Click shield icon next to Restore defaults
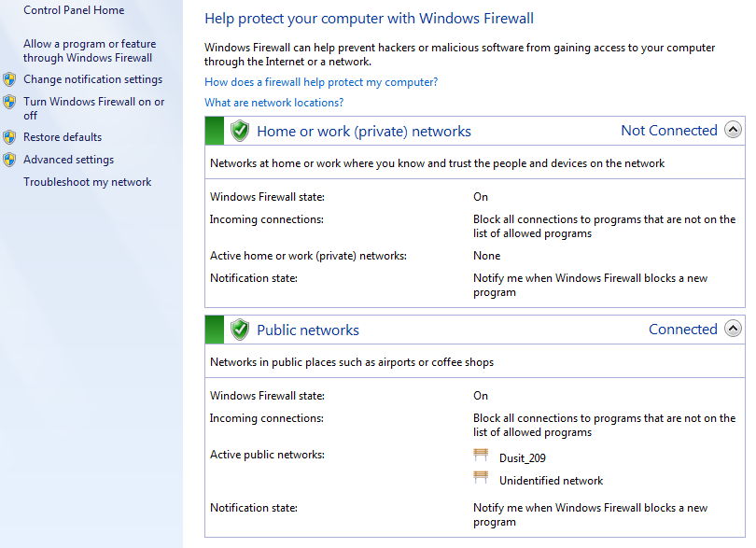This screenshot has width=756, height=548. (x=9, y=137)
